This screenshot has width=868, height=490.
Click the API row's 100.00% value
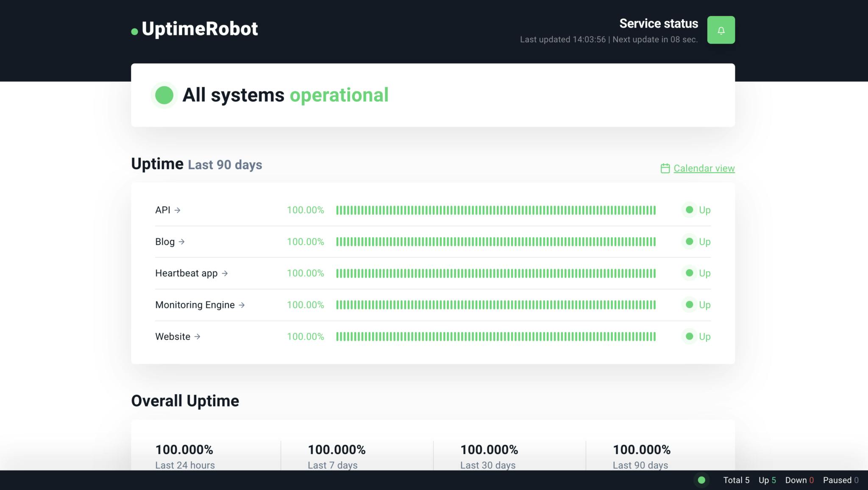pyautogui.click(x=306, y=210)
